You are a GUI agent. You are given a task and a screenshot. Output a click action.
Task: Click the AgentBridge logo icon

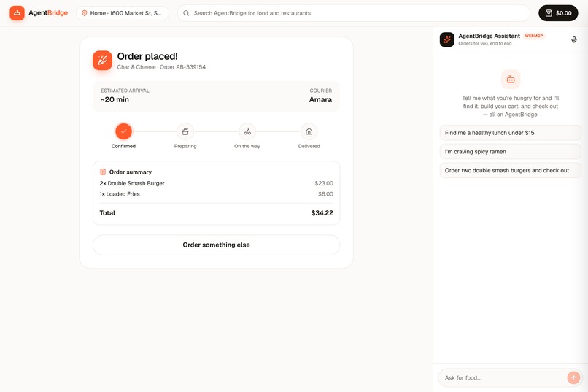coord(18,13)
